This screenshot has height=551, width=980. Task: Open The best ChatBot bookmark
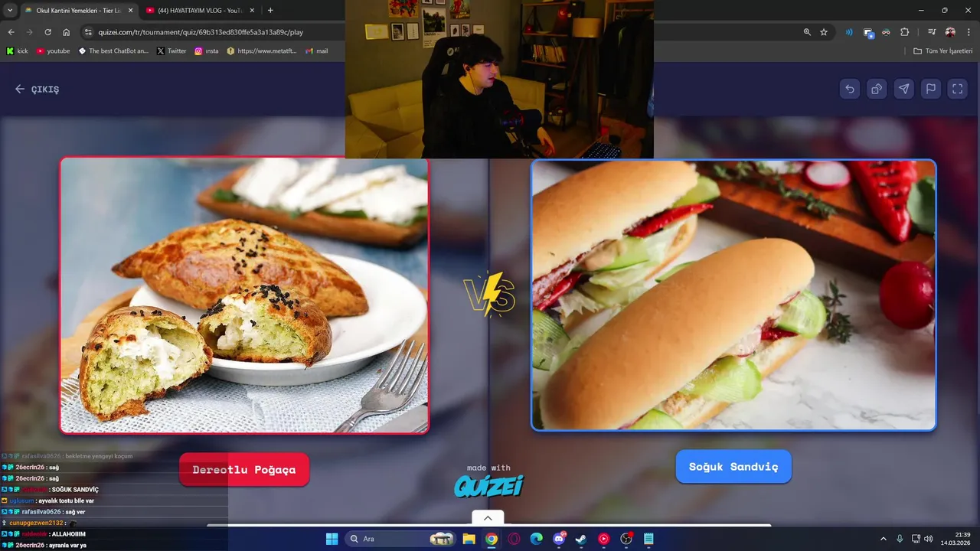113,51
